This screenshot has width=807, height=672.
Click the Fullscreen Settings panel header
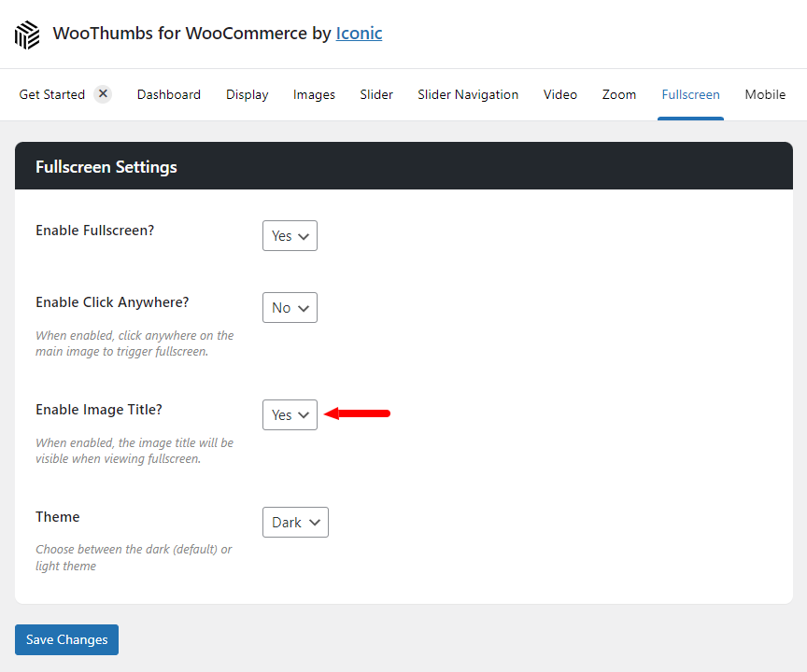point(106,166)
